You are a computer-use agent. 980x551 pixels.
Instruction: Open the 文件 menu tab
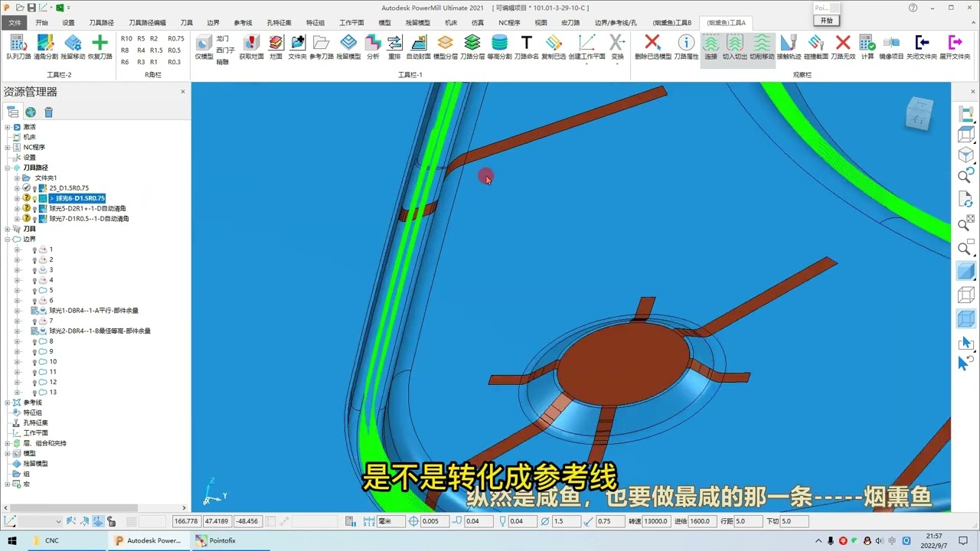[15, 23]
